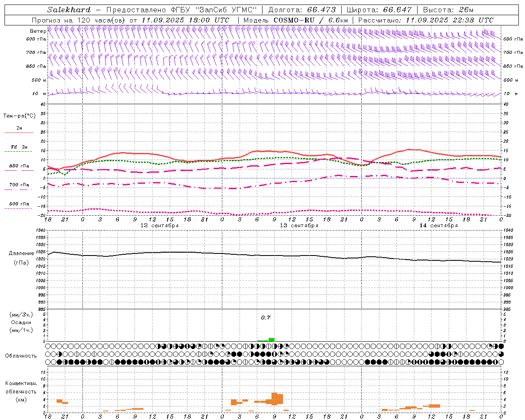The image size is (525, 420).
Task: Click the tallest green precipitation bar
Action: click(272, 339)
